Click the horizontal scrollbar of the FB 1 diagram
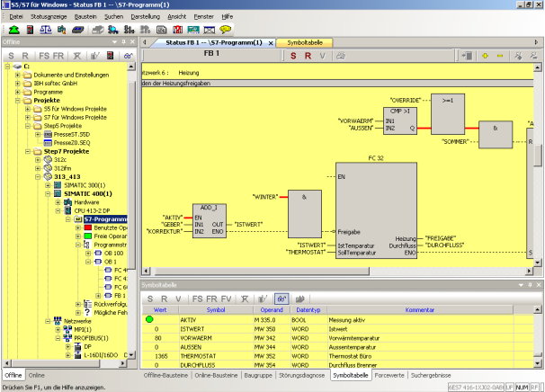Screen dimensions: 545x392 pos(262,271)
